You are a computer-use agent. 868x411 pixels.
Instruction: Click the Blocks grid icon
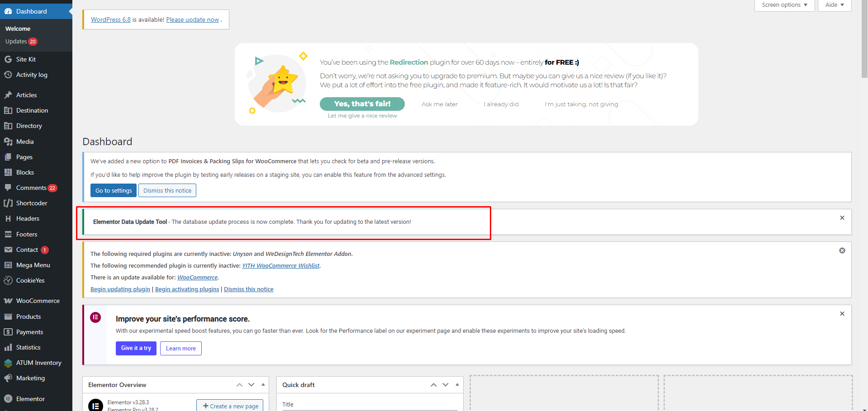(x=8, y=172)
